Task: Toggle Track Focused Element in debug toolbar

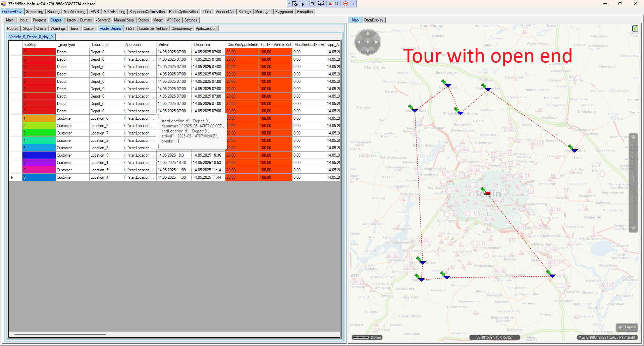Action: [321, 4]
